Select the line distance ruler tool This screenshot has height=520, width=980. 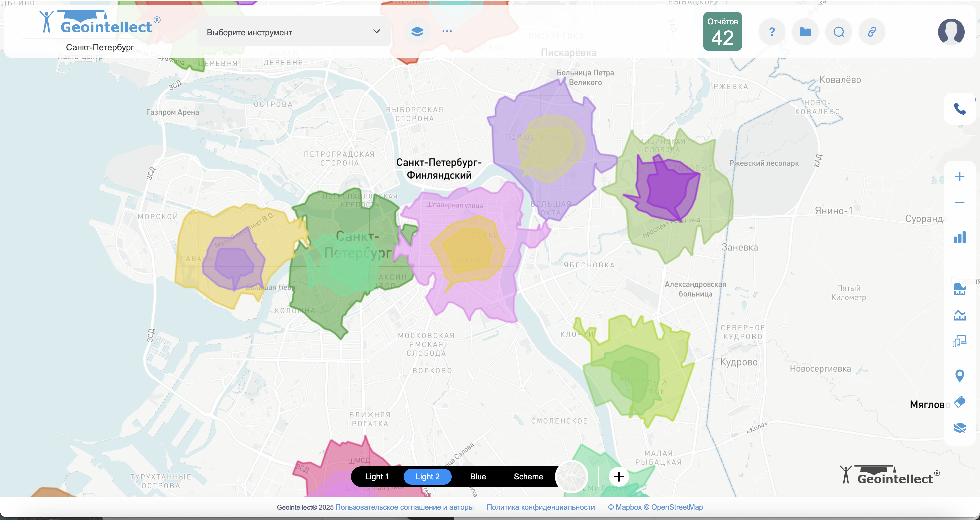pos(959,315)
